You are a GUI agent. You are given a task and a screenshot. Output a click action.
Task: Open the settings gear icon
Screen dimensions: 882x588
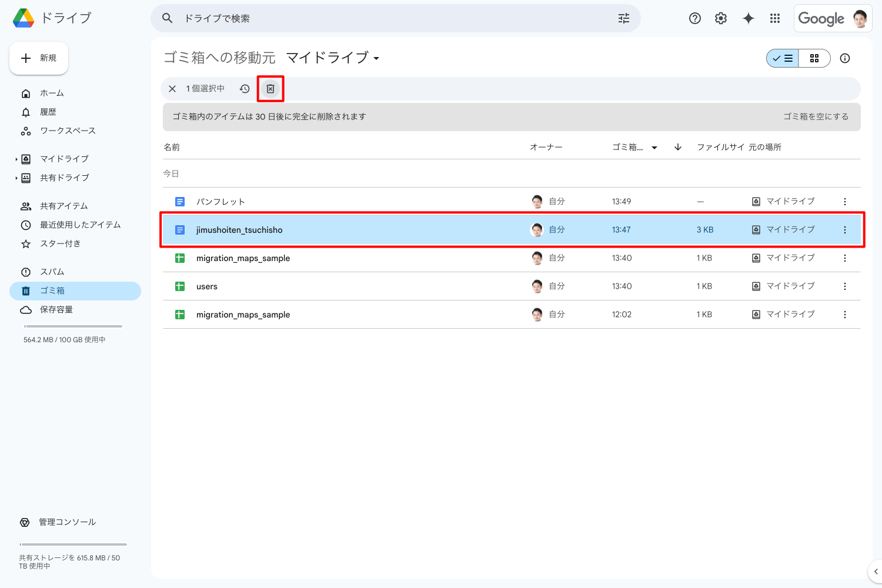coord(721,18)
